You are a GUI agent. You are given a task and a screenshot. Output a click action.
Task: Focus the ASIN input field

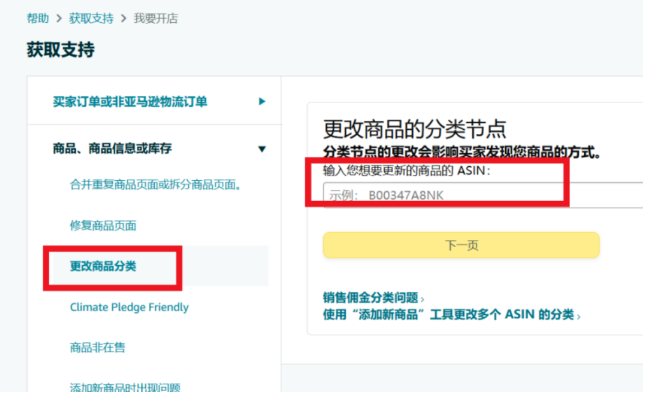coord(480,194)
